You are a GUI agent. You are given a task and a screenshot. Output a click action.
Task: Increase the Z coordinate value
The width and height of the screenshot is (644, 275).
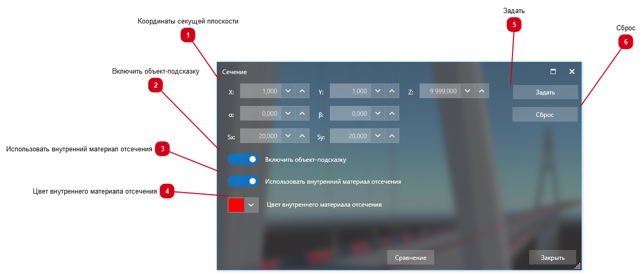(x=482, y=91)
